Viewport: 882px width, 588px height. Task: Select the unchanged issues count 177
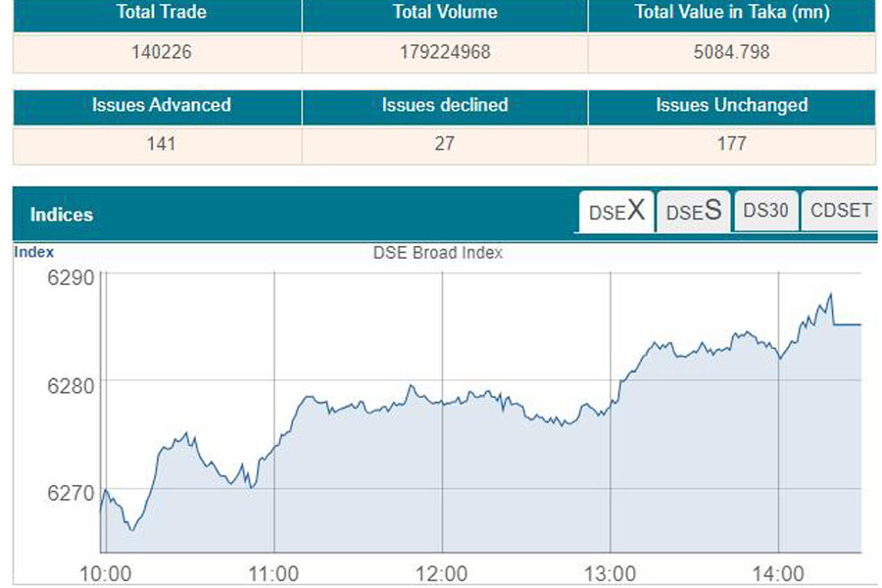coord(731,144)
